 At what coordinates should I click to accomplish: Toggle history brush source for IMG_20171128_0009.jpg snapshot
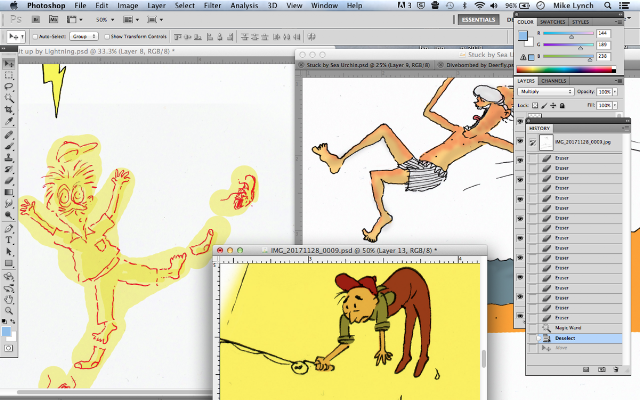click(x=533, y=142)
